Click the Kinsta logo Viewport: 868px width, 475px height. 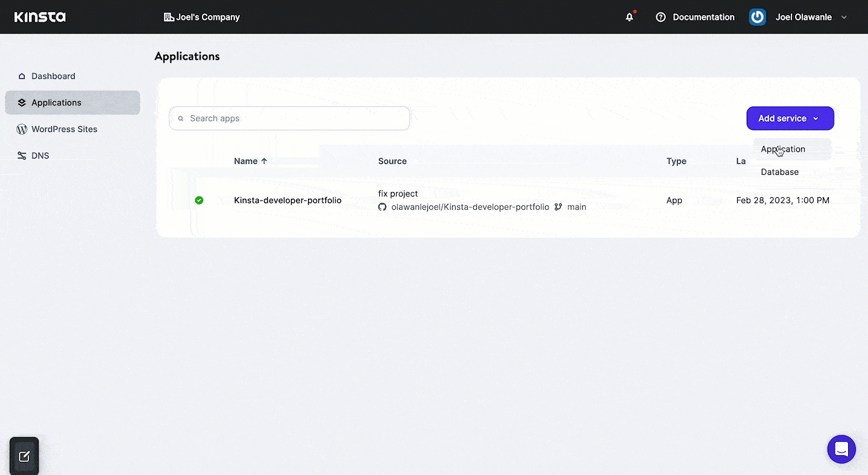point(40,16)
